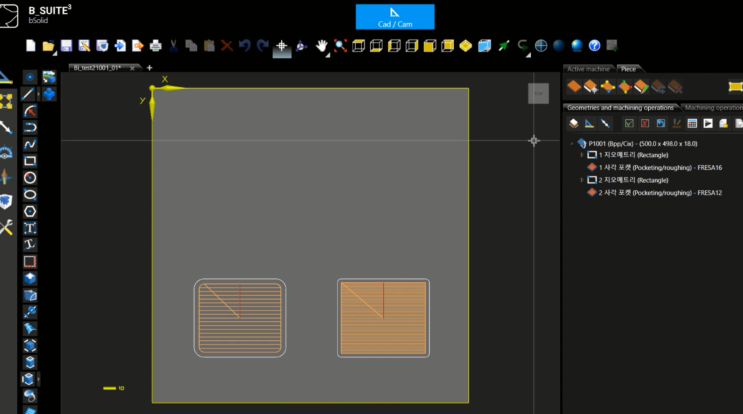Select the 1 지오메트리 (Rectangle) row
This screenshot has height=414, width=743.
[x=633, y=155]
